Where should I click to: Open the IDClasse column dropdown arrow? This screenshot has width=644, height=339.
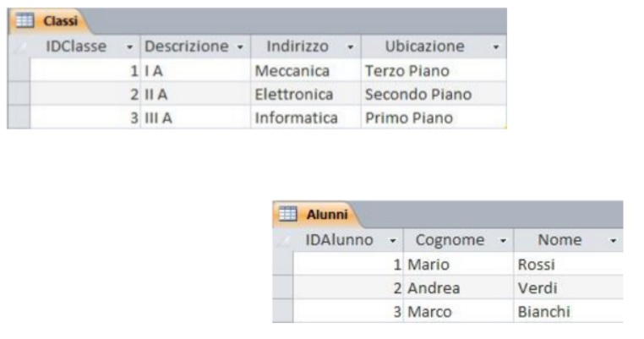[x=130, y=47]
